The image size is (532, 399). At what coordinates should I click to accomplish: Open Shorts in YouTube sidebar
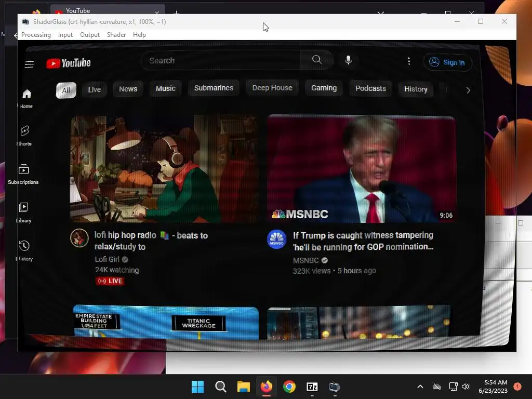(24, 136)
